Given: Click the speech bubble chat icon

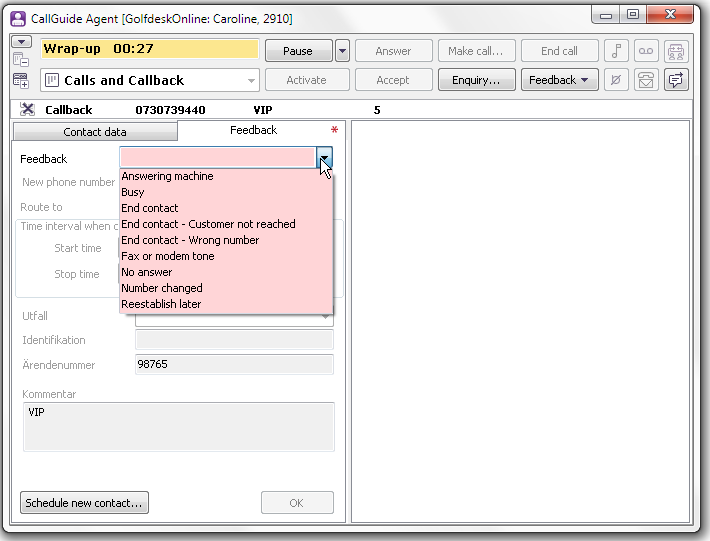Looking at the screenshot, I should pos(677,80).
